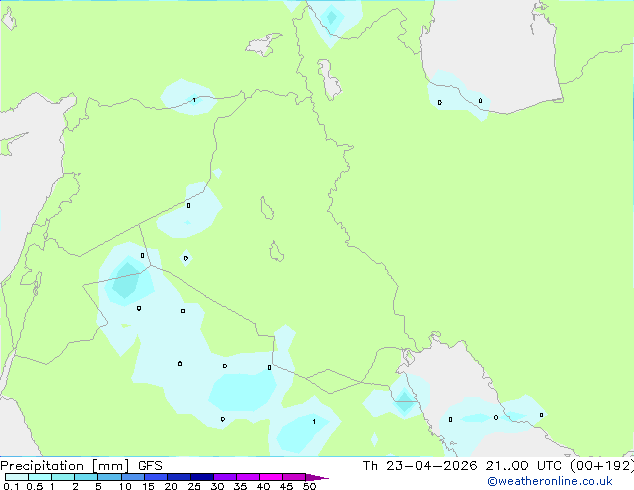Pick the 30–35 mm purple legend swatch
The width and height of the screenshot is (634, 490).
[x=225, y=477]
